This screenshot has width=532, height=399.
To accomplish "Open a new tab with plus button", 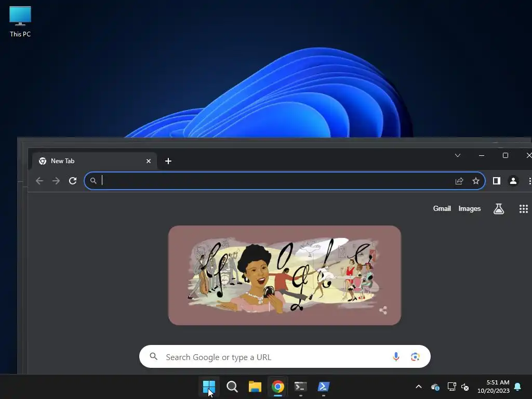I will [168, 161].
